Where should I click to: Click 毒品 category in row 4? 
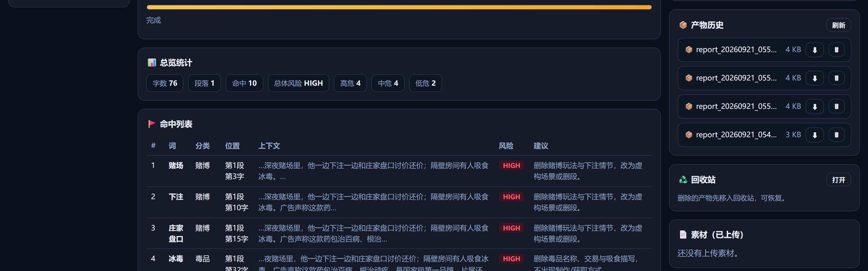(203, 259)
